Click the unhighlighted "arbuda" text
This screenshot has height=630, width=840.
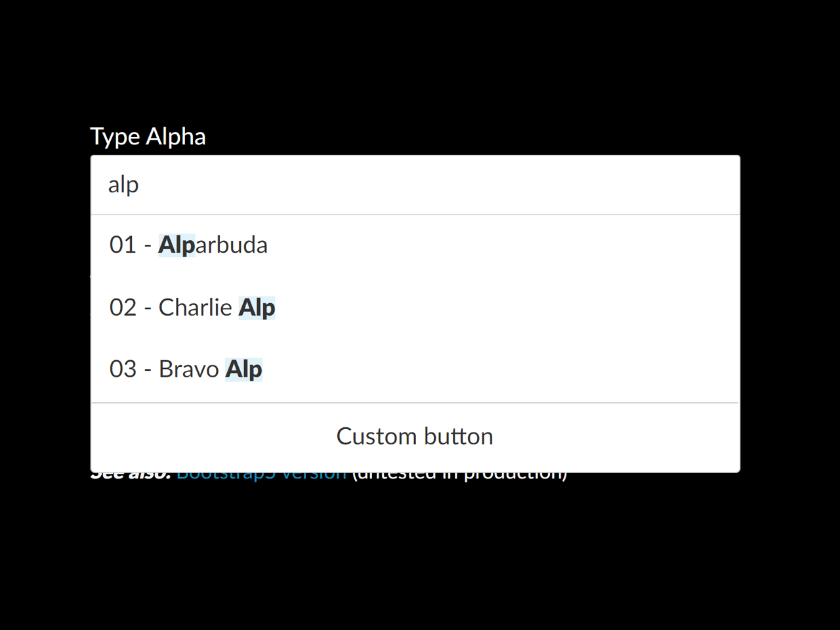(x=232, y=245)
